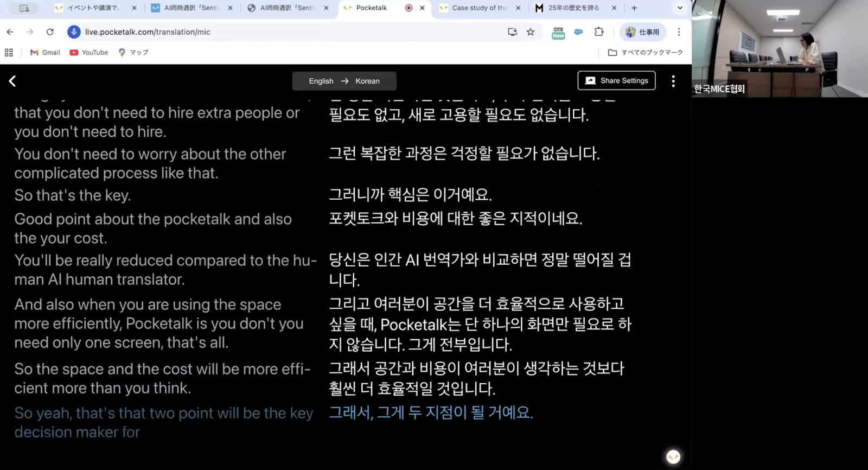868x470 pixels.
Task: Expand the tab search dropdown arrow
Action: click(680, 8)
